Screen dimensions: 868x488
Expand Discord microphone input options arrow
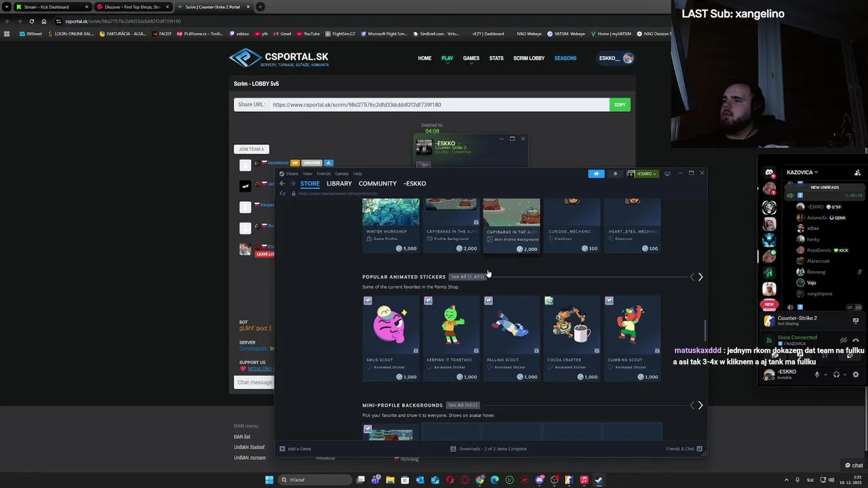pos(825,375)
